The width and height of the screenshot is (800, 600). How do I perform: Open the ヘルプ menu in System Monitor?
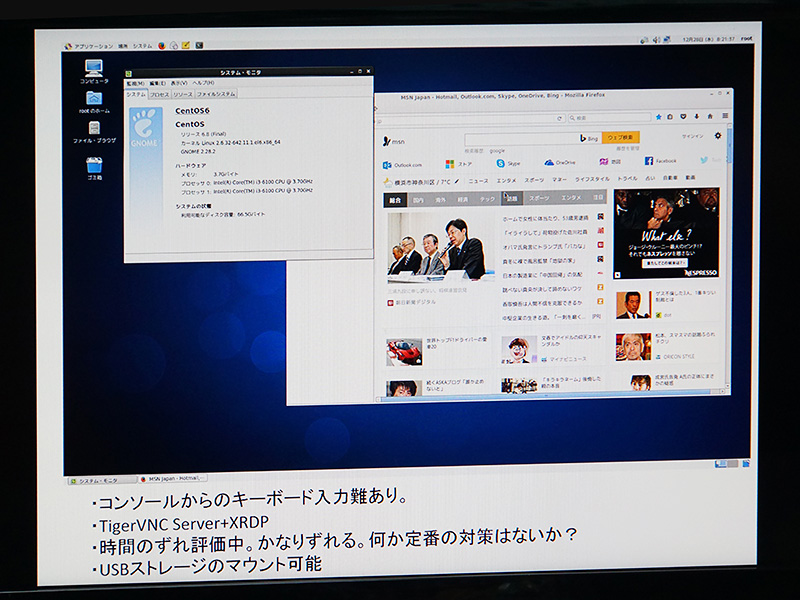pos(203,82)
